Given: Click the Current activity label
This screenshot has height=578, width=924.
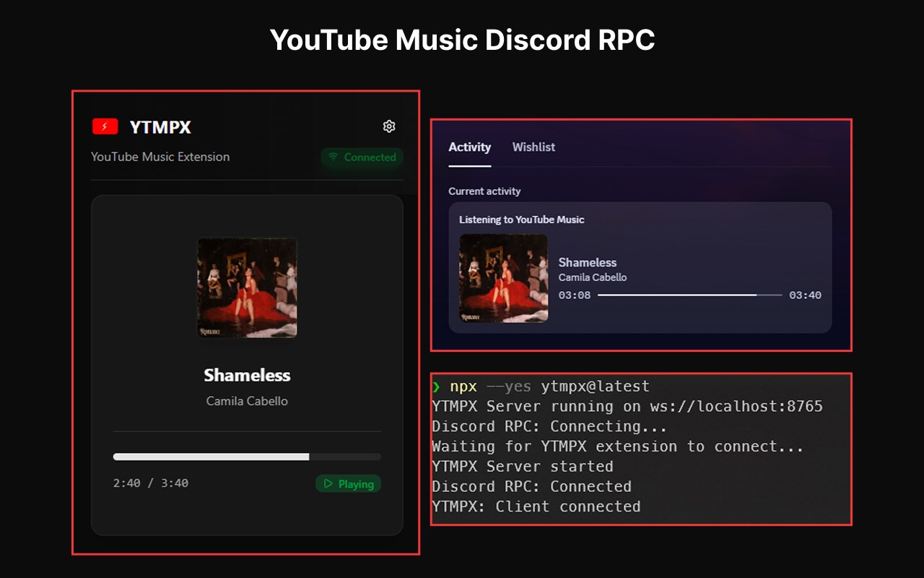Looking at the screenshot, I should (484, 191).
